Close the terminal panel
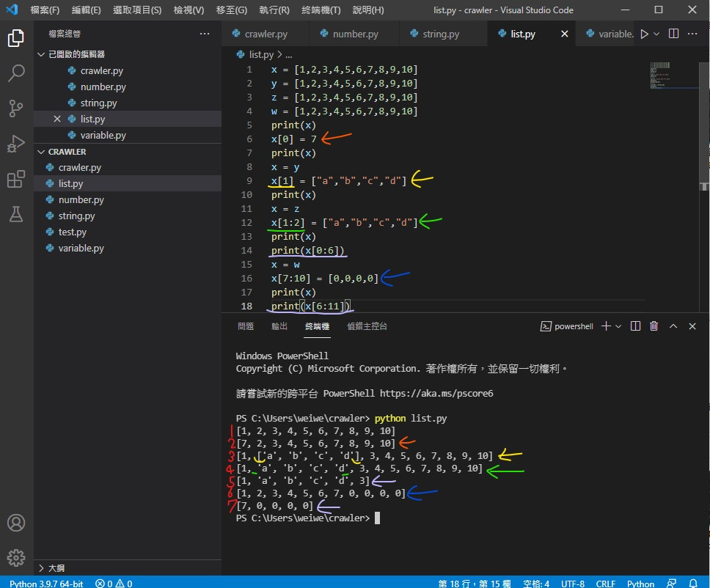This screenshot has height=588, width=710. tap(692, 326)
